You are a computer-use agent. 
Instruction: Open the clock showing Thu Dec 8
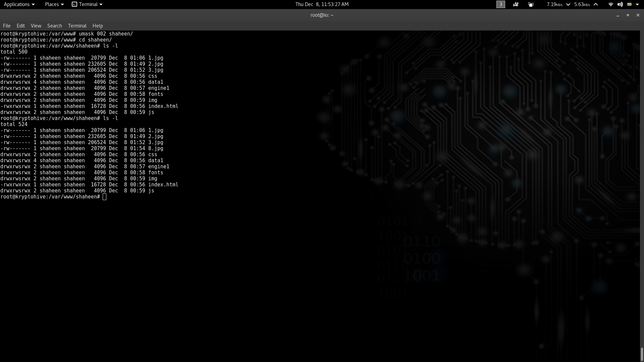point(322,4)
